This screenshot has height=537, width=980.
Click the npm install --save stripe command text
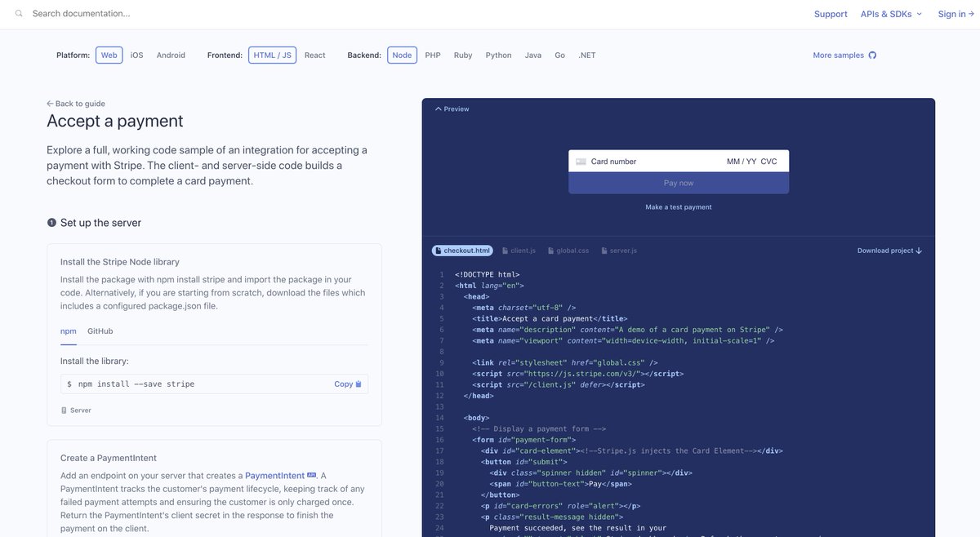click(136, 384)
